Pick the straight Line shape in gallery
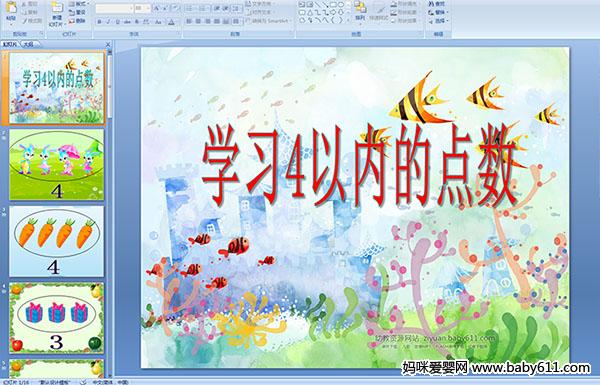Image resolution: width=600 pixels, height=385 pixels. tap(318, 4)
